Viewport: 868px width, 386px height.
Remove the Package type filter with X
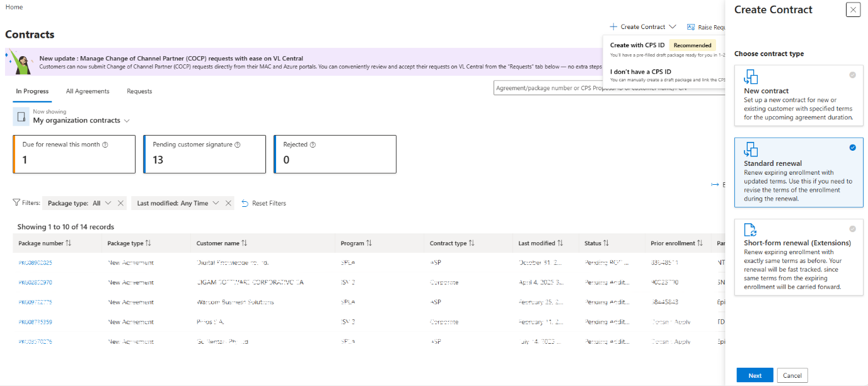(120, 203)
